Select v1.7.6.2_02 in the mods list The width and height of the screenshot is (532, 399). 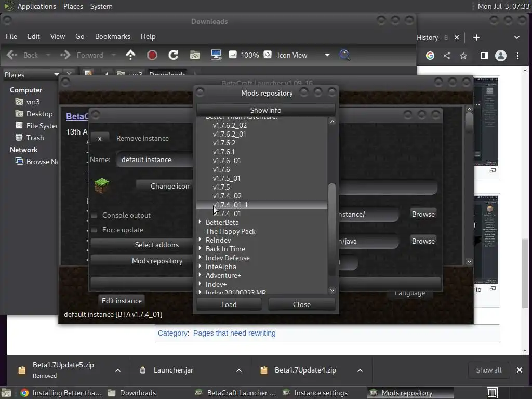pos(230,126)
